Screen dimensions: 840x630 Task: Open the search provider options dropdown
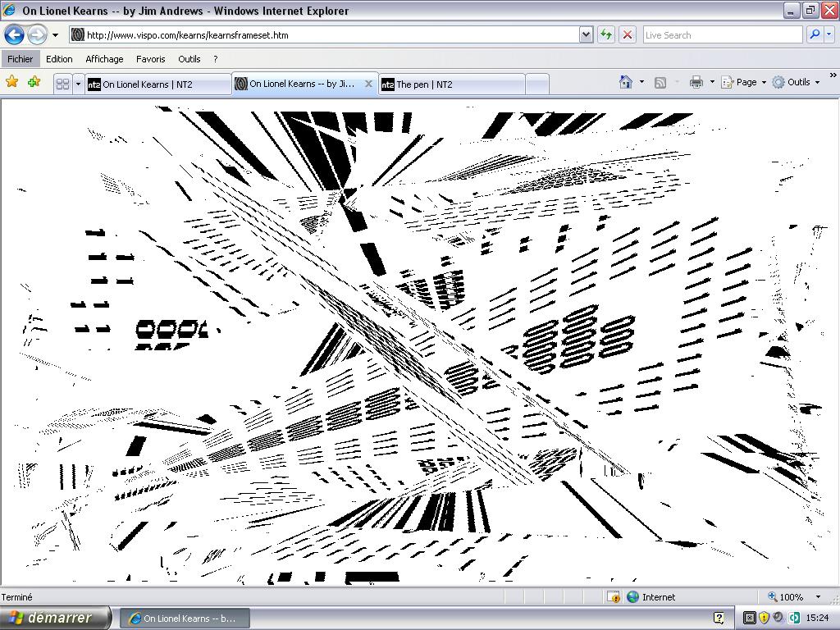pos(829,34)
